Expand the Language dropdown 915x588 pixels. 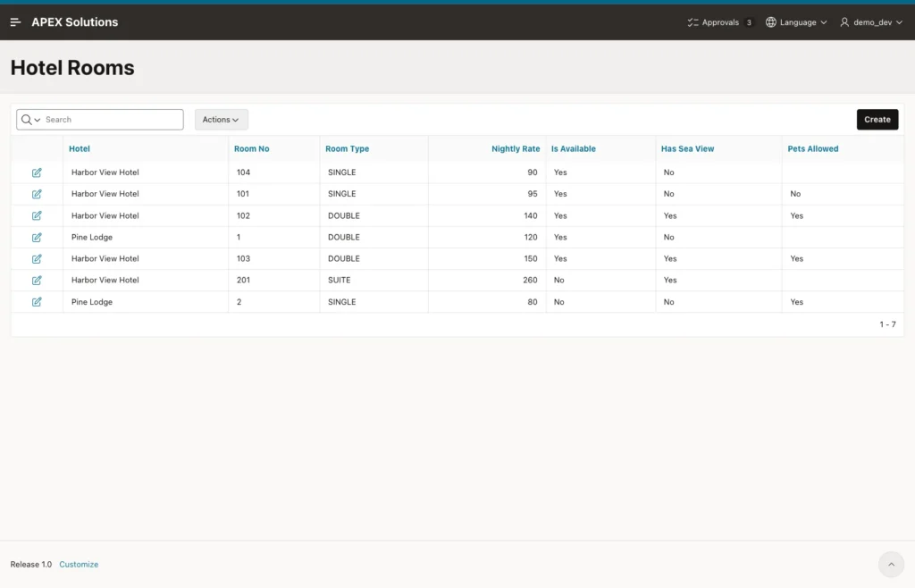click(796, 22)
